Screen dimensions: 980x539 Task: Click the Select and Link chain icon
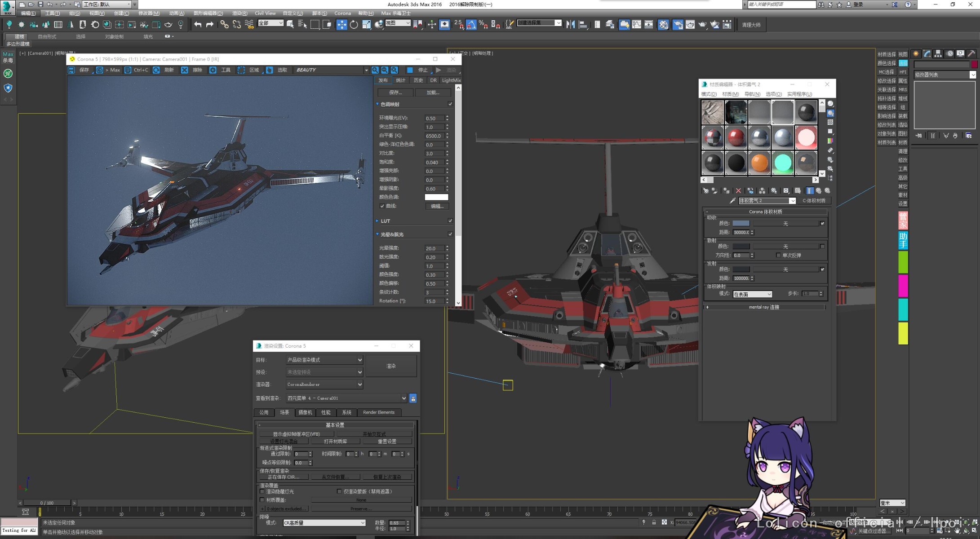click(224, 25)
